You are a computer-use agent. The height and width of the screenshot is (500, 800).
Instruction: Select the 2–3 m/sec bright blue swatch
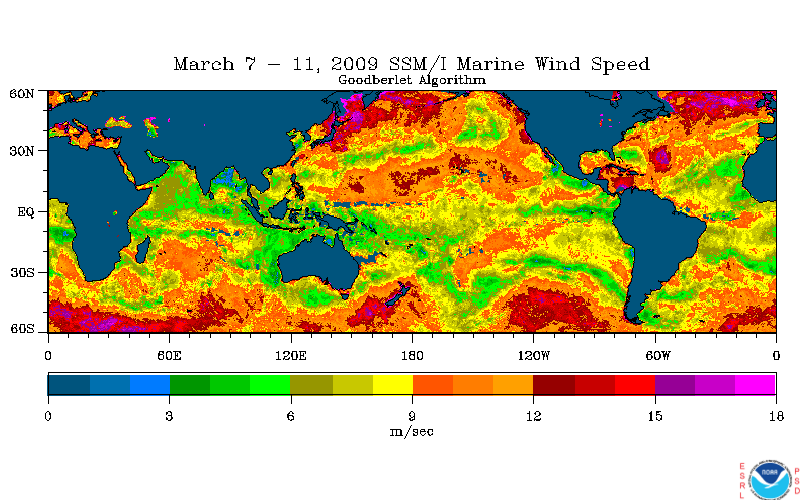(x=150, y=384)
